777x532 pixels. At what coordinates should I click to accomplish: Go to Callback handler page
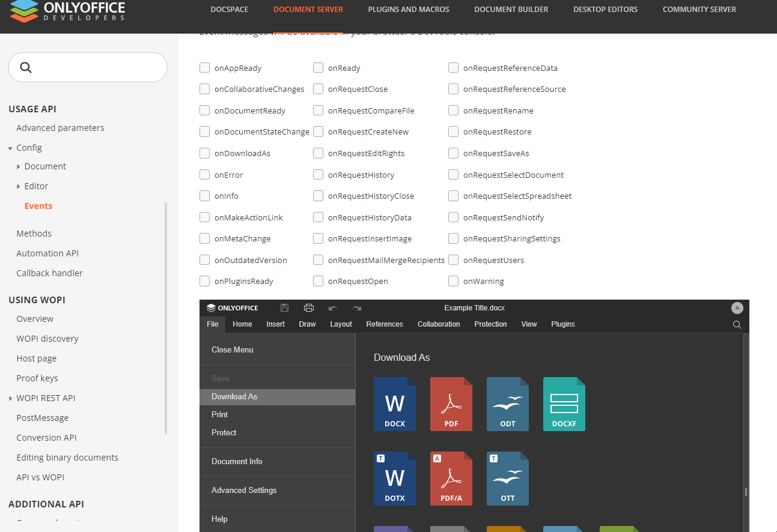point(49,273)
